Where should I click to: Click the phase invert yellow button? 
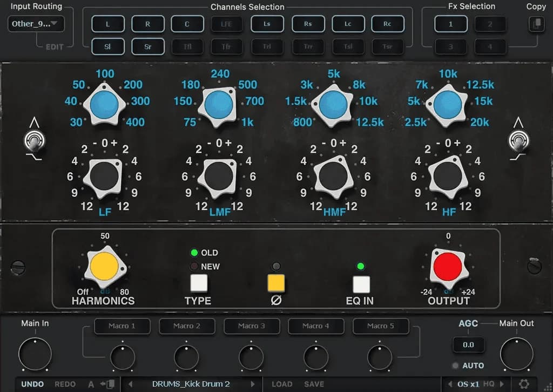click(276, 283)
